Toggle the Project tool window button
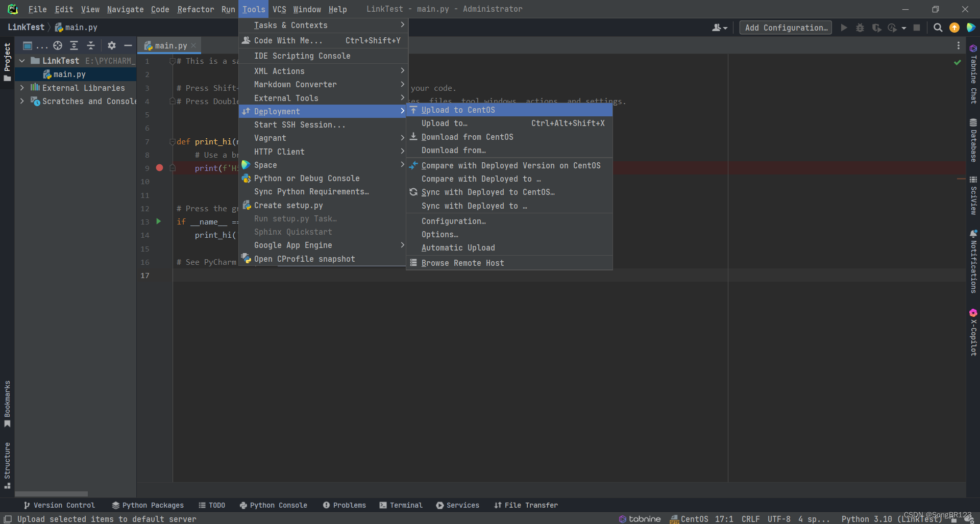This screenshot has width=980, height=524. tap(7, 62)
